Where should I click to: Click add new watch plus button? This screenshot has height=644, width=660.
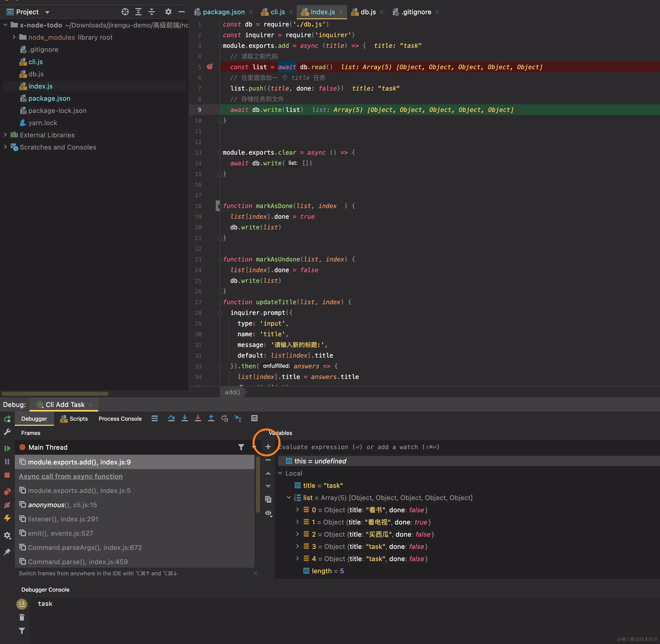[268, 447]
